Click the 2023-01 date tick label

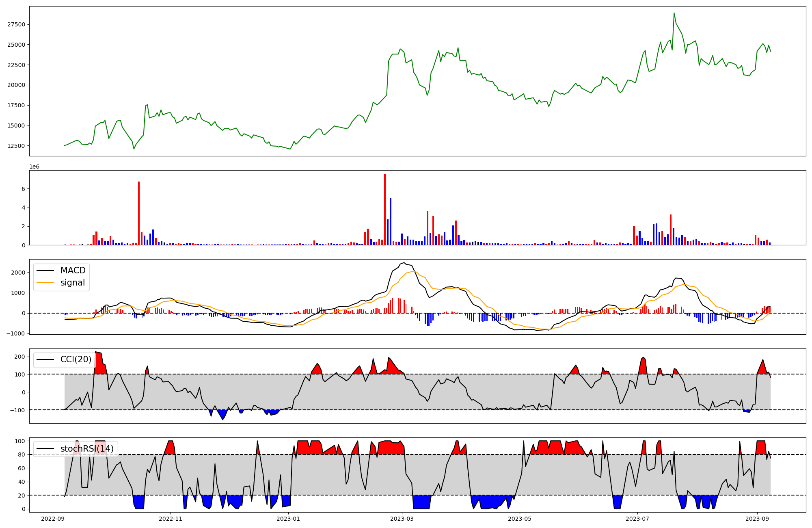(288, 519)
